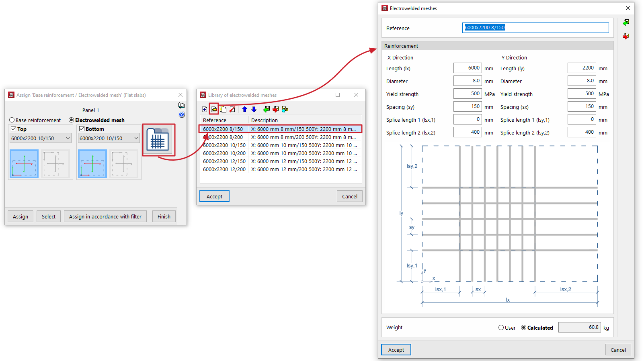Move selected mesh down with blue down arrow
This screenshot has width=644, height=361.
(254, 109)
